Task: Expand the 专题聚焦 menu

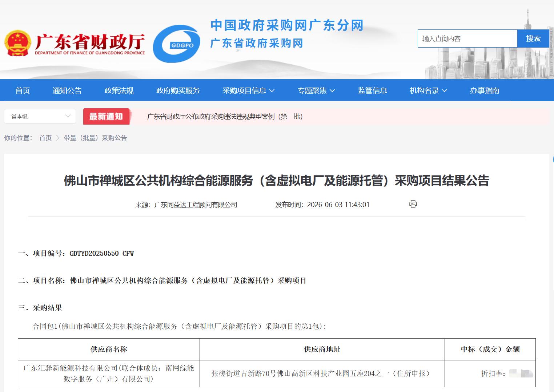Action: (x=316, y=90)
